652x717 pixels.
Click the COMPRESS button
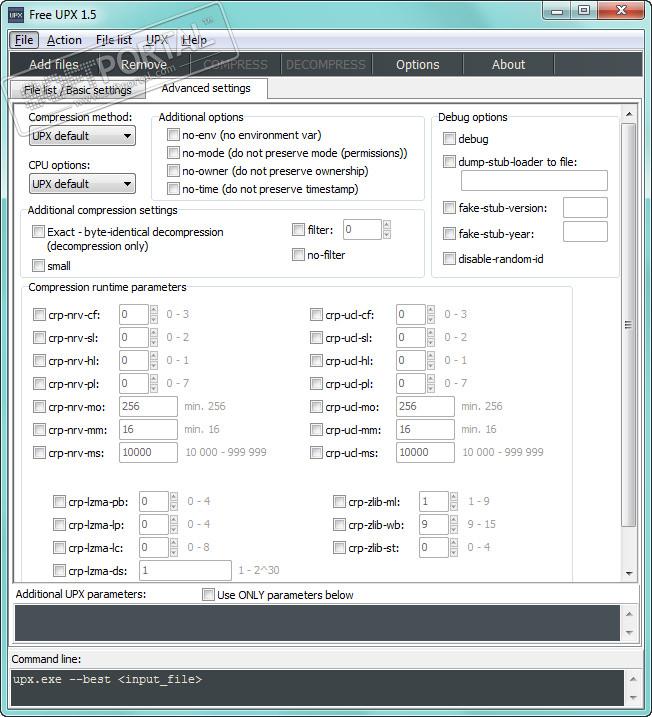pyautogui.click(x=235, y=64)
